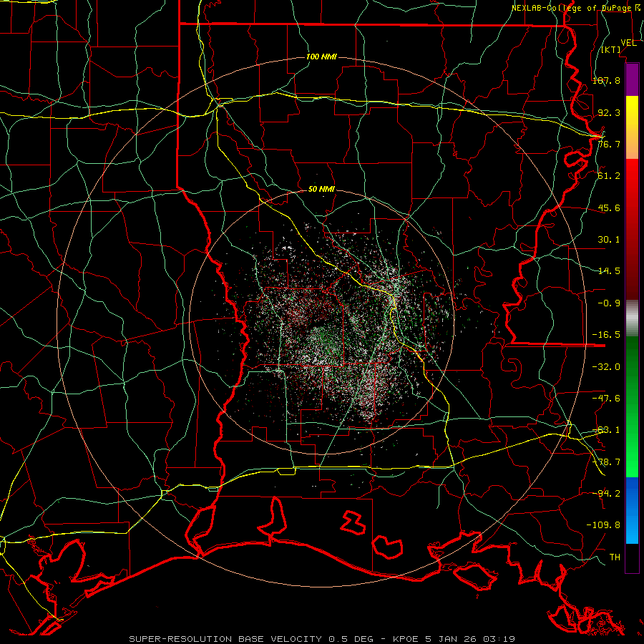Click the -32.0 velocity scale value
The image size is (644, 644).
(606, 367)
